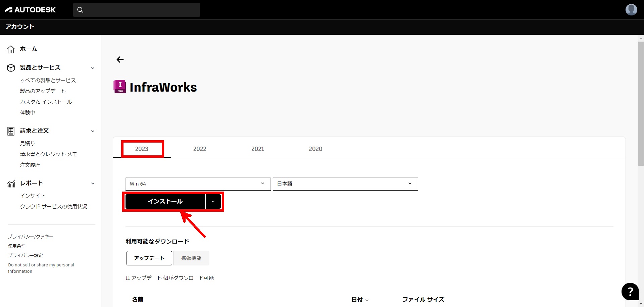Select the 2023 version tab
This screenshot has width=644, height=307.
coord(142,149)
